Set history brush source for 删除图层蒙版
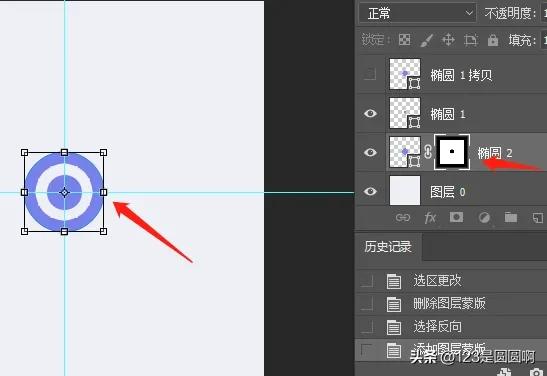The height and width of the screenshot is (376, 547). tap(367, 304)
